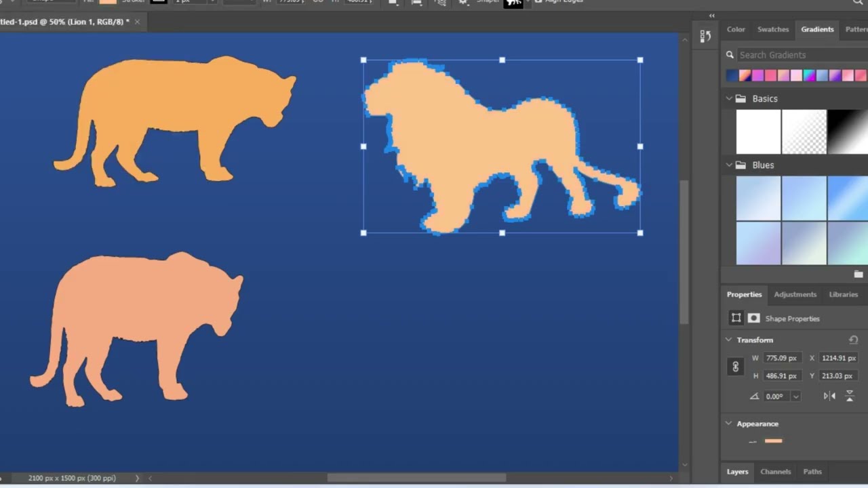Open the stroke width dropdown in options bar
868x488 pixels.
click(213, 2)
